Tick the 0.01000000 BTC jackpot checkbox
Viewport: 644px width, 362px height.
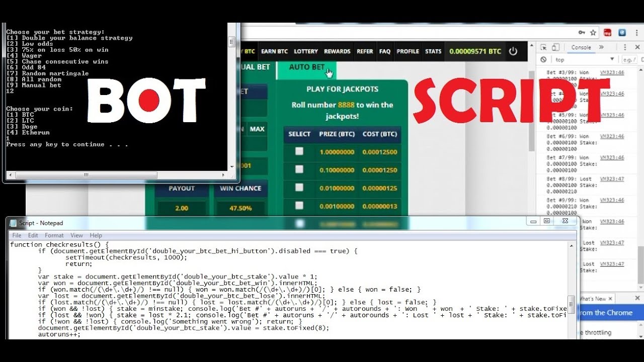[299, 188]
